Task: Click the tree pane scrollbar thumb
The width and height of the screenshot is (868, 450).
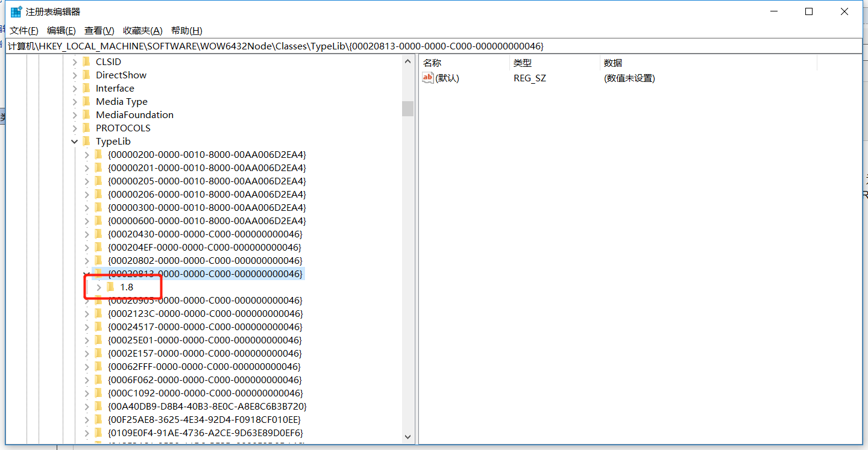Action: pos(408,108)
